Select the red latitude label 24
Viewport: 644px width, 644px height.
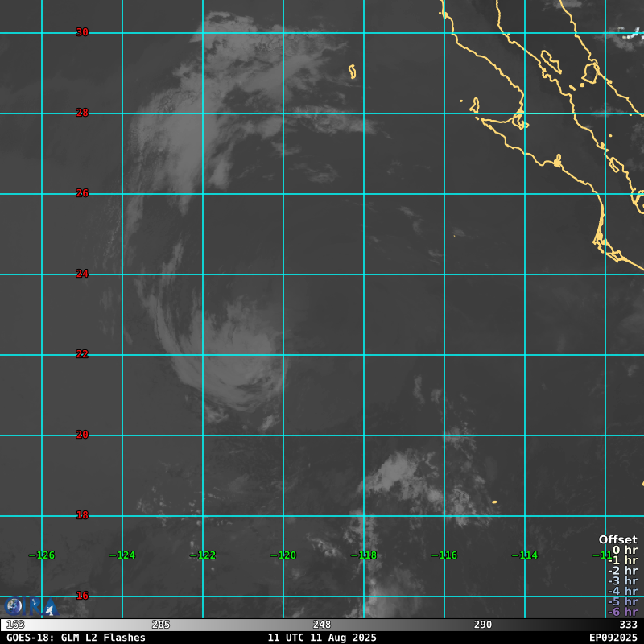[82, 274]
